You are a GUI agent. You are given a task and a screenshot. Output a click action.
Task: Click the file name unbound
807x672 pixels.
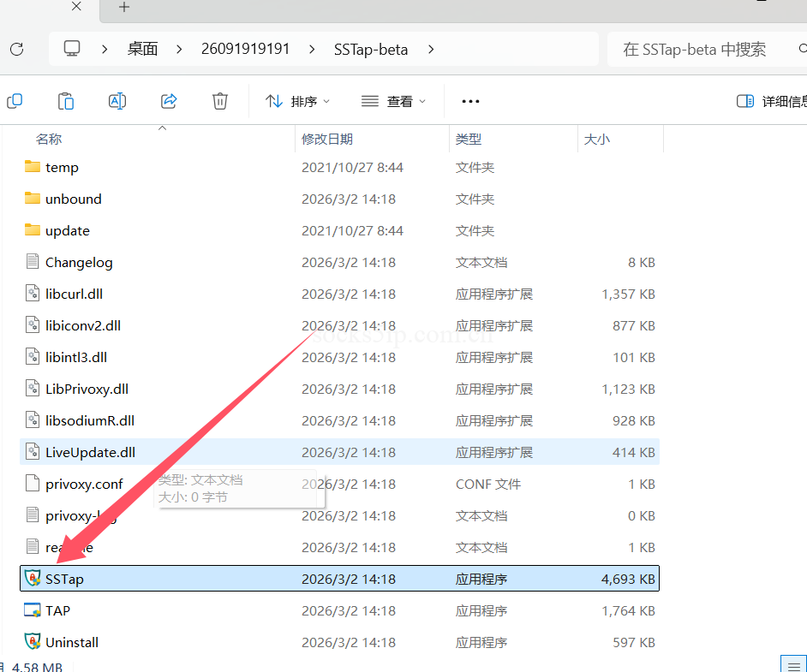click(x=74, y=199)
